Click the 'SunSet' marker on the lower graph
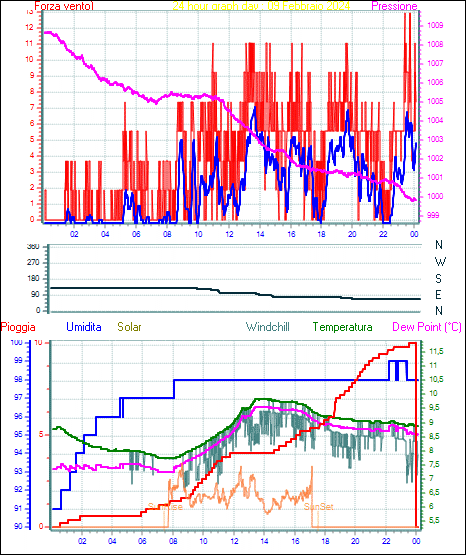The image size is (466, 555). [319, 507]
